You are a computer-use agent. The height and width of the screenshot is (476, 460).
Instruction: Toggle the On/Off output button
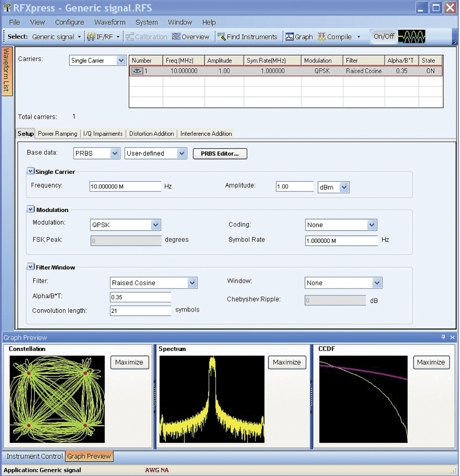pyautogui.click(x=384, y=37)
